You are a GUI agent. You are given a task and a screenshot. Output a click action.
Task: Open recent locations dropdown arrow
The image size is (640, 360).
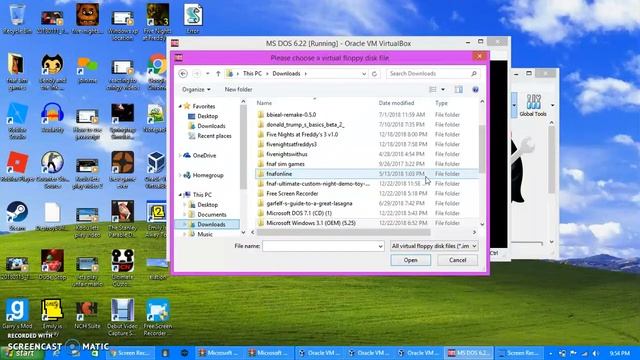(208, 73)
